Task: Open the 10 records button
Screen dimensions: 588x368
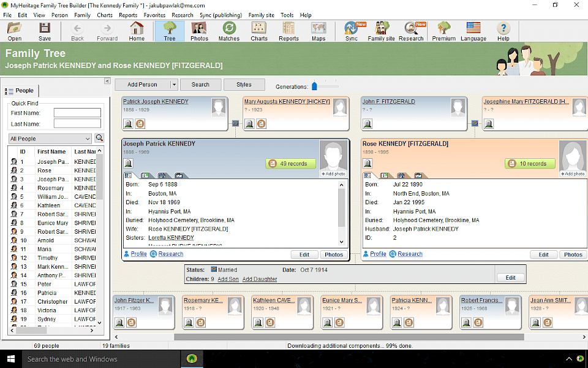Action: click(x=530, y=163)
